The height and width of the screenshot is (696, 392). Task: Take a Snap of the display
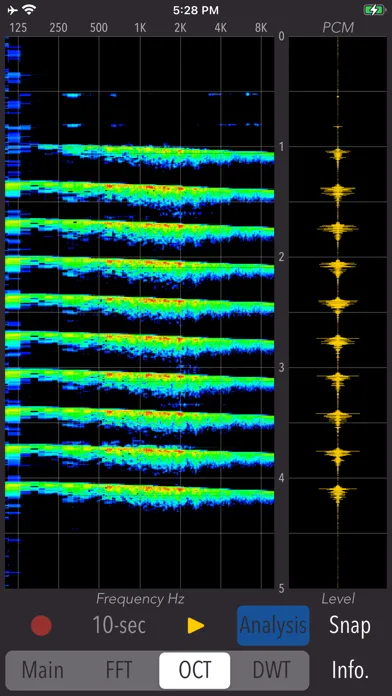350,625
